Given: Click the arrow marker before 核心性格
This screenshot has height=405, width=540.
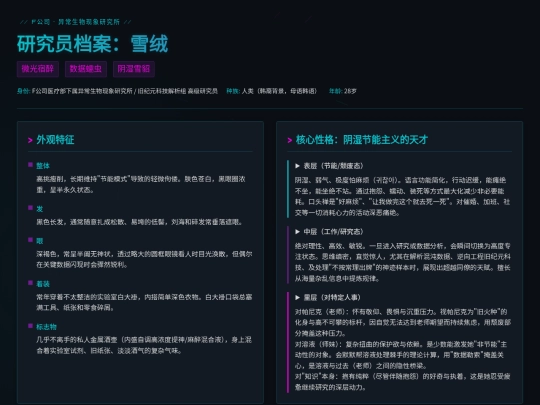Looking at the screenshot, I should click(x=290, y=140).
